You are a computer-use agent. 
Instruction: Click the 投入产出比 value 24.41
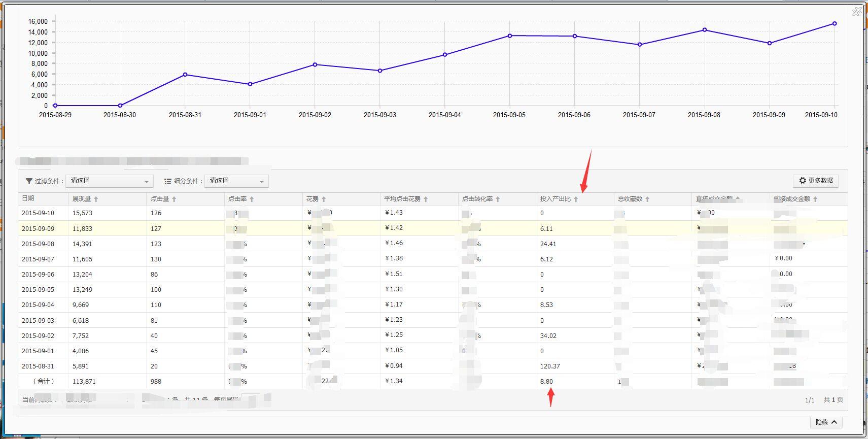click(548, 244)
